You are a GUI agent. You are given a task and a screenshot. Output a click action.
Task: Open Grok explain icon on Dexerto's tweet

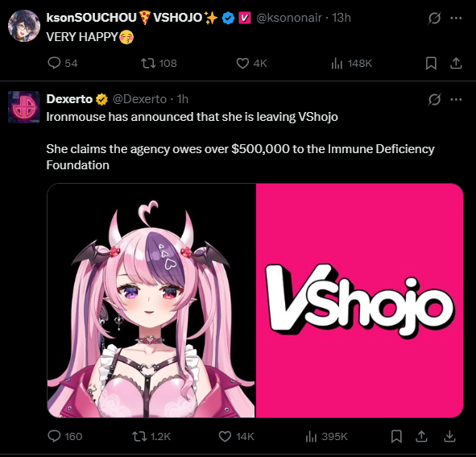click(x=434, y=99)
